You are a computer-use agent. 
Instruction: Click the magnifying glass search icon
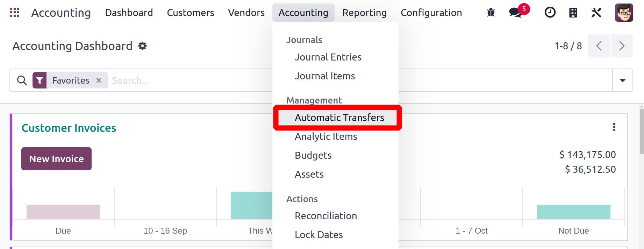pos(22,80)
